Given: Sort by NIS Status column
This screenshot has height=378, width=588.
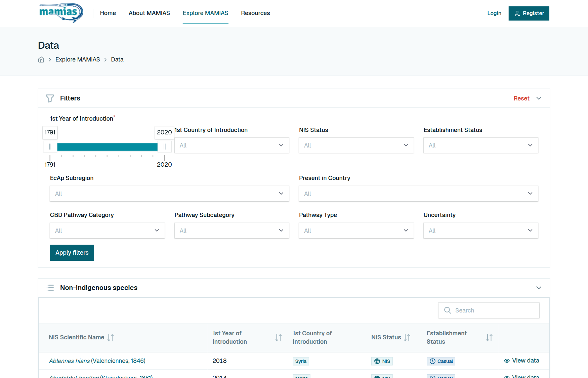Looking at the screenshot, I should (407, 337).
